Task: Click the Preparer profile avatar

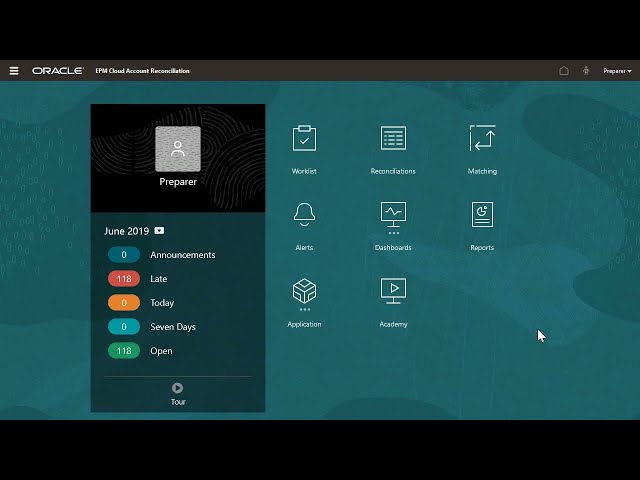Action: coord(178,149)
